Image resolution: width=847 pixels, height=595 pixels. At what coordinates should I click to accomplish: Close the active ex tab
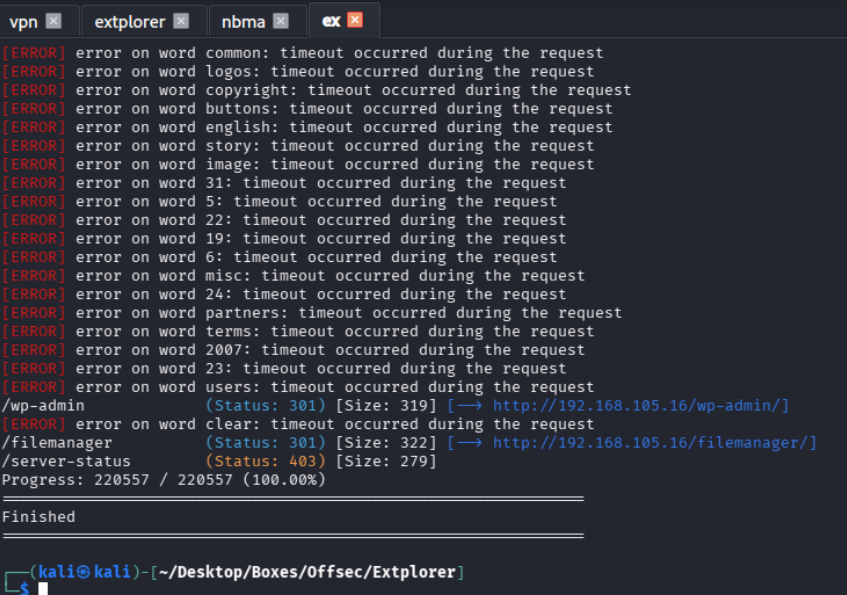(355, 21)
